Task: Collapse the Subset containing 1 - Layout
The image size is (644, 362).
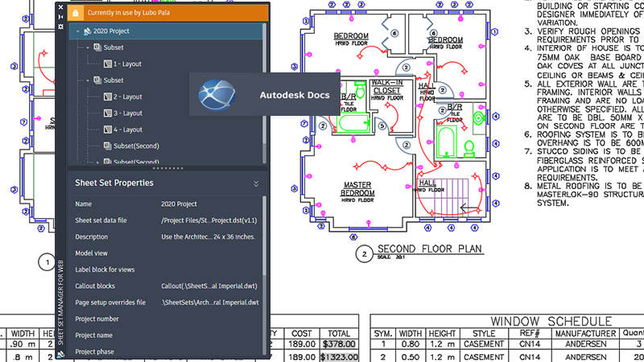Action: pyautogui.click(x=88, y=47)
